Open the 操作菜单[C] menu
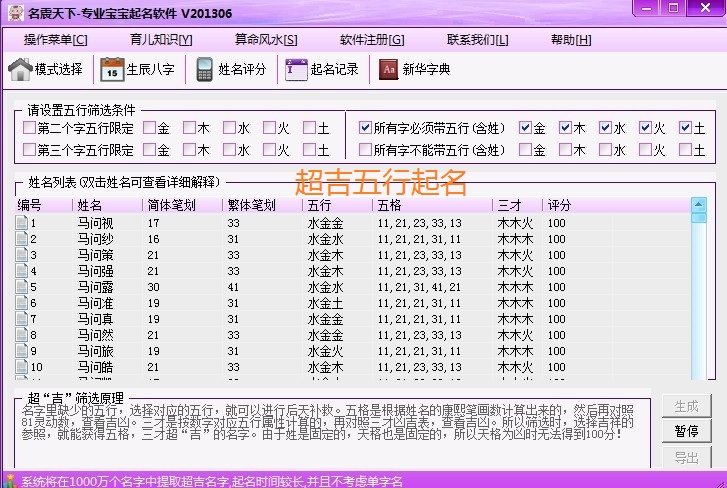This screenshot has width=727, height=488. coord(56,40)
